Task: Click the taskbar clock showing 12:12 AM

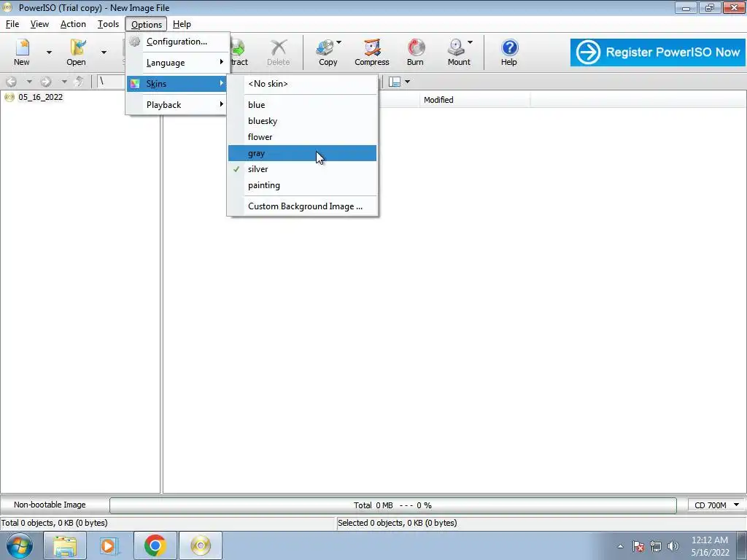Action: point(710,546)
